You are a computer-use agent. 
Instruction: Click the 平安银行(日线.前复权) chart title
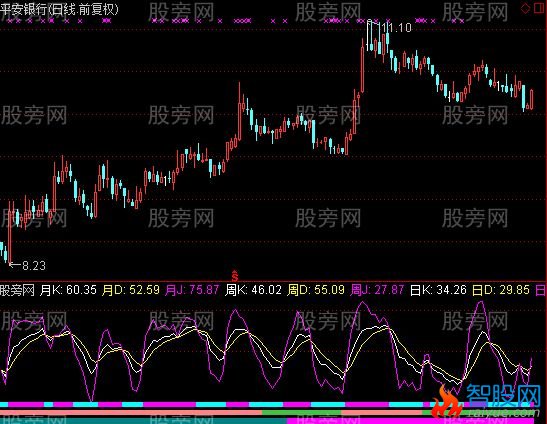point(60,9)
